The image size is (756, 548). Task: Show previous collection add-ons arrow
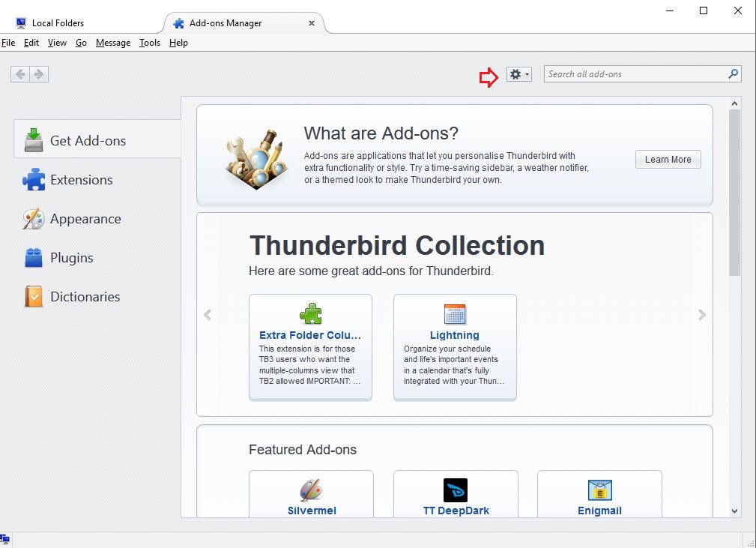[x=208, y=315]
